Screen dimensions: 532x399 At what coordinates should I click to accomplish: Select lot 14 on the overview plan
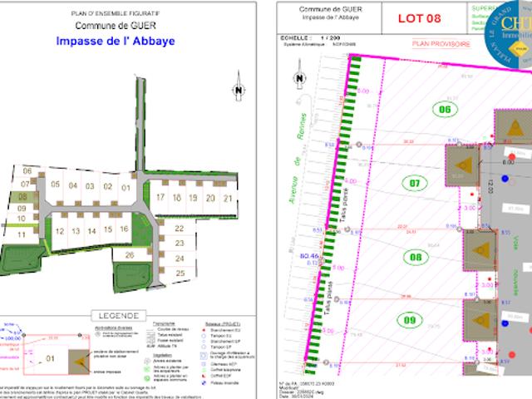point(92,231)
